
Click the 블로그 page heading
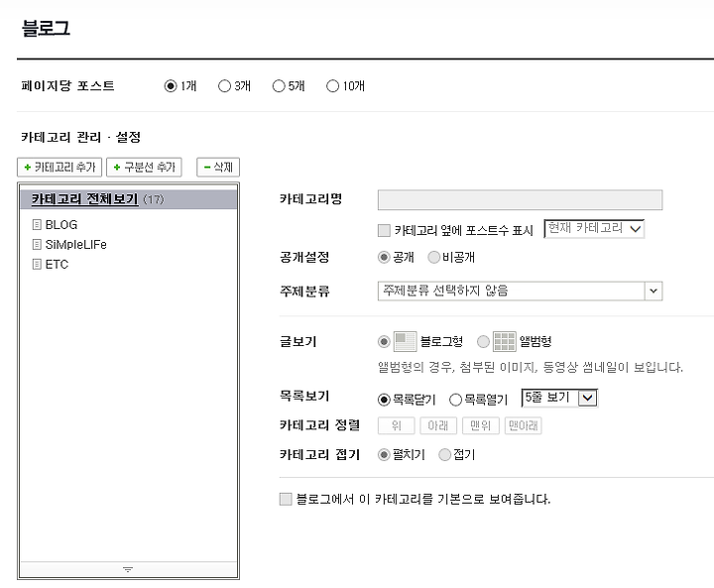(x=46, y=28)
